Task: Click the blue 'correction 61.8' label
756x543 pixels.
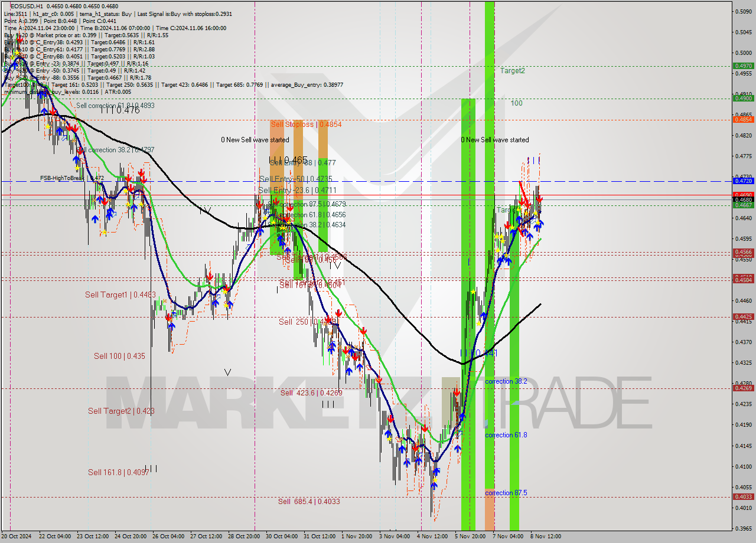Action: point(506,435)
